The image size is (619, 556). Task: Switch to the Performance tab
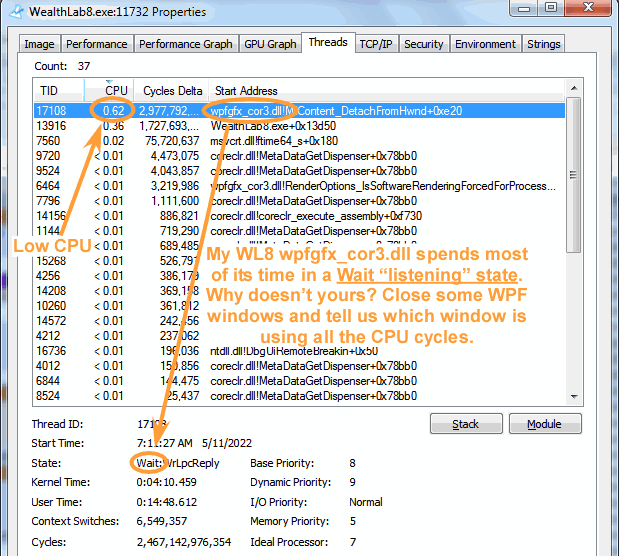point(97,44)
